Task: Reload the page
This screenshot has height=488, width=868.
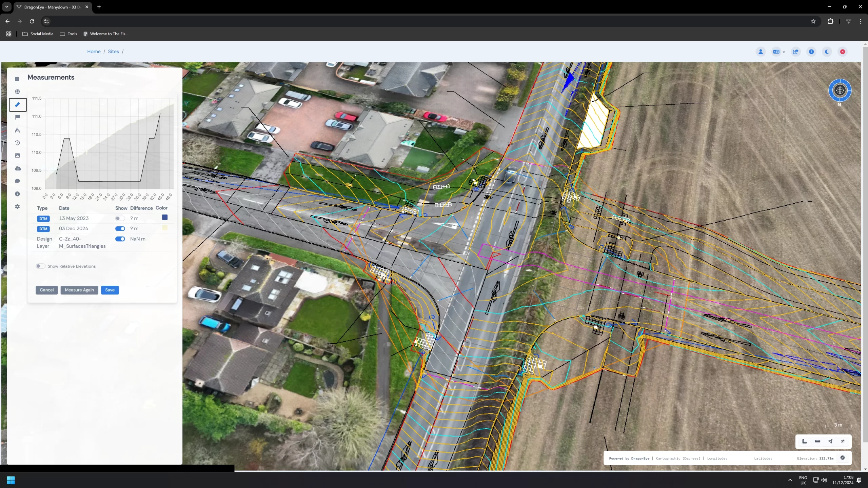Action: 32,21
